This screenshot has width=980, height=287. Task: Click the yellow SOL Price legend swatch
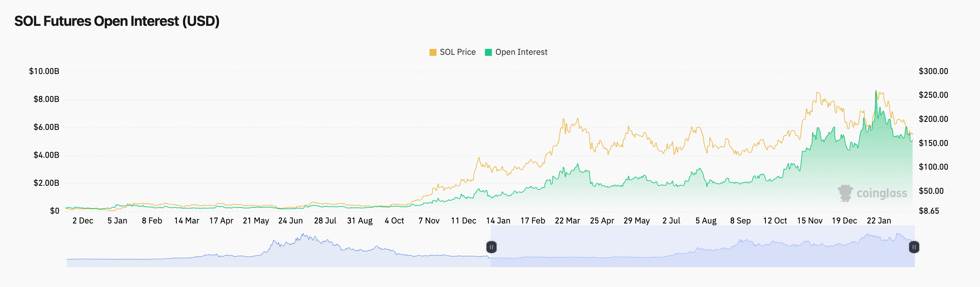(x=432, y=52)
